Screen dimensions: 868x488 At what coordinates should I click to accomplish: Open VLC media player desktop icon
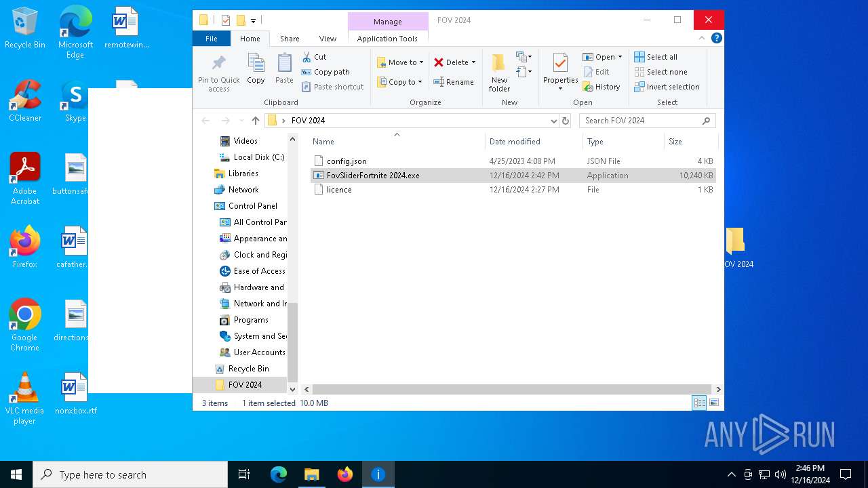point(24,399)
